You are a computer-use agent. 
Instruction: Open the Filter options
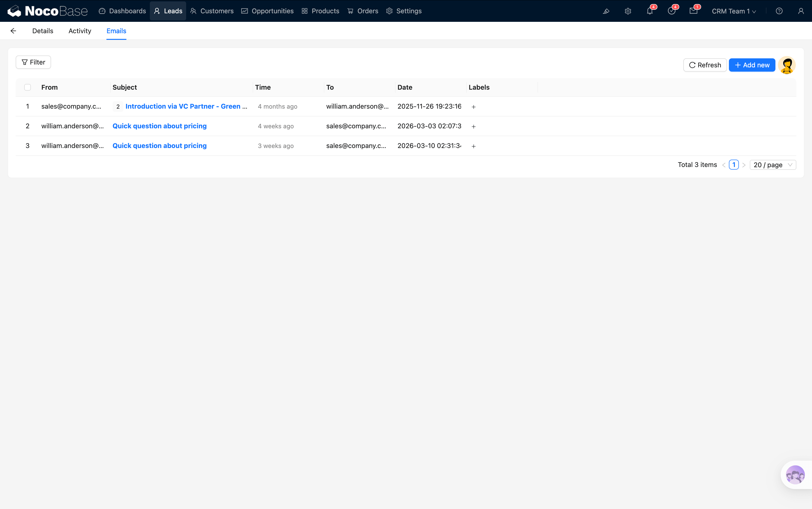(x=33, y=62)
